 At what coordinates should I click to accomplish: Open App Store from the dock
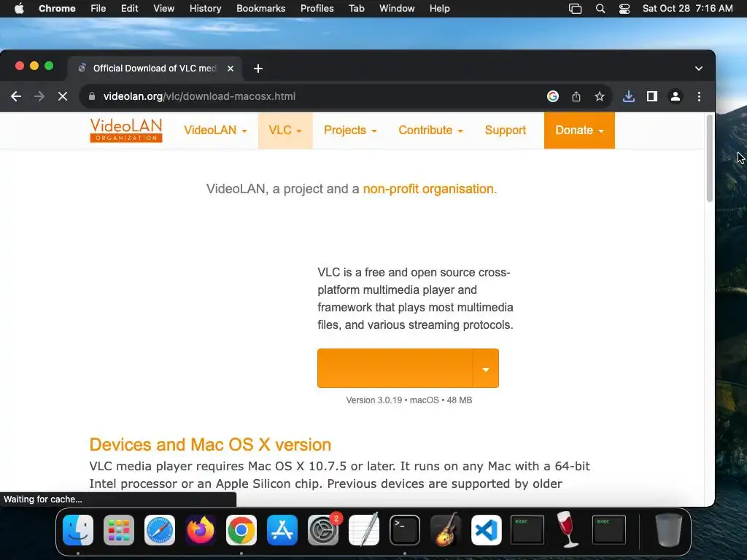tap(282, 530)
